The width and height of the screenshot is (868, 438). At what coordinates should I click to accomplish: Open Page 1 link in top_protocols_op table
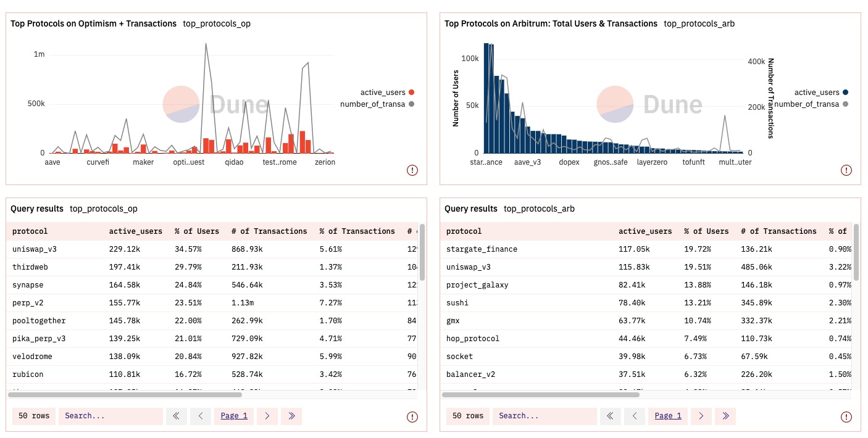pyautogui.click(x=234, y=416)
